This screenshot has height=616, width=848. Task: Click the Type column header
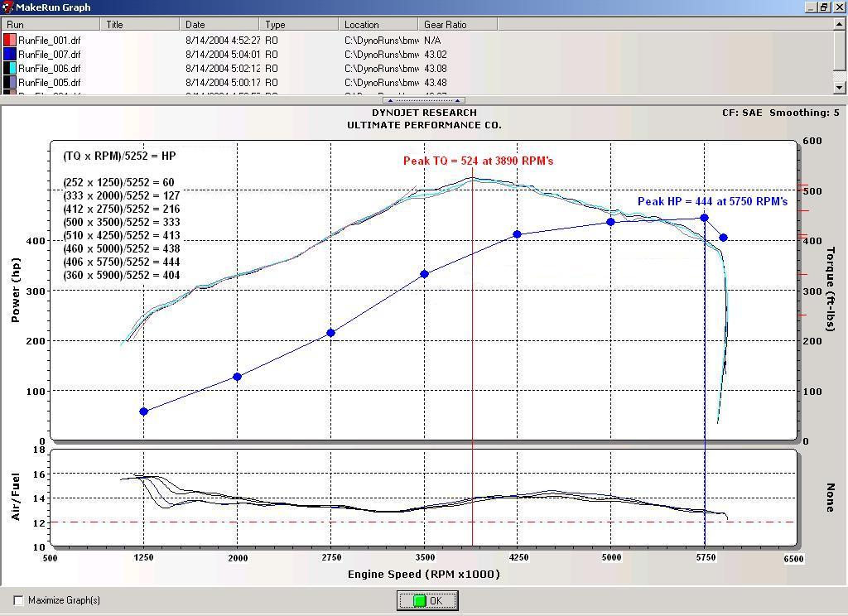point(298,25)
